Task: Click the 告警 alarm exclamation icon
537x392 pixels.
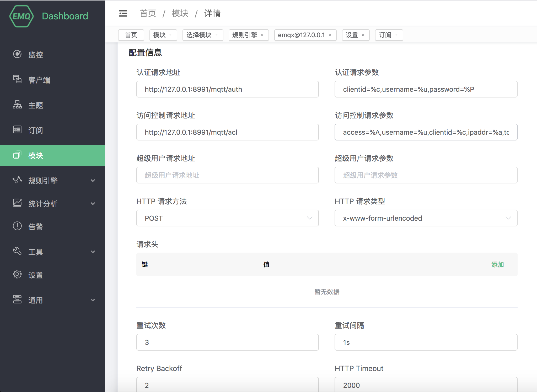Action: [17, 226]
